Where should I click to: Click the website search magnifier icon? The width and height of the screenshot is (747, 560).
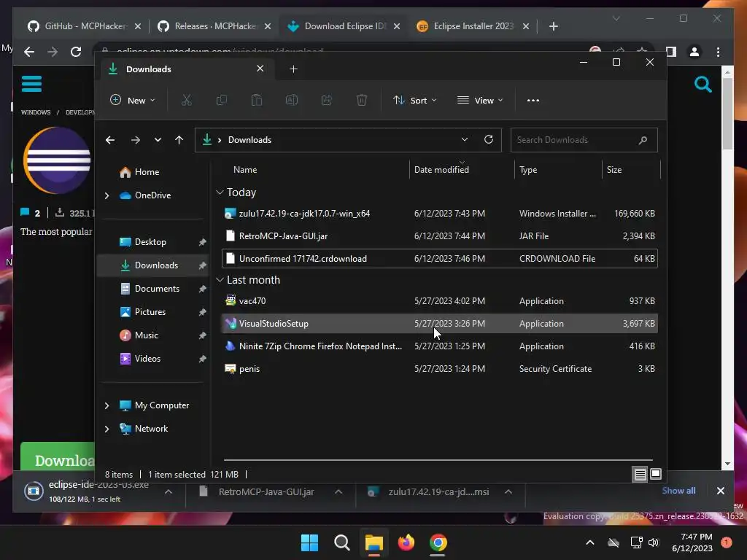coord(703,85)
